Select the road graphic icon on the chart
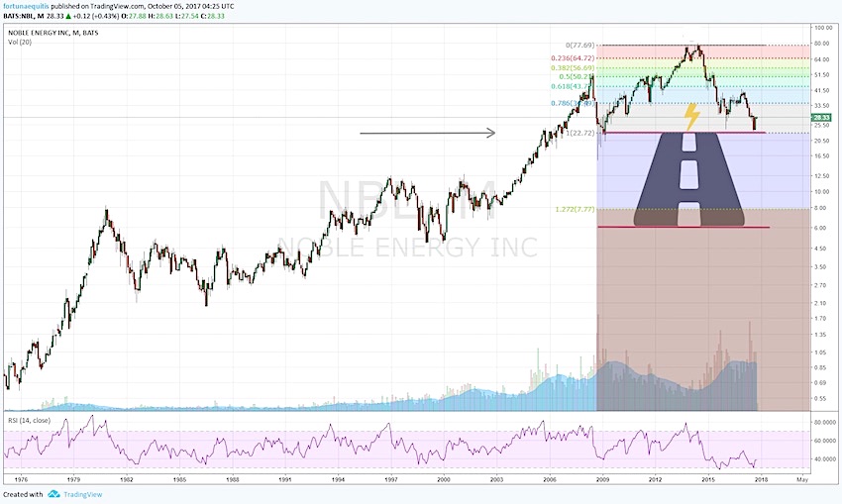The width and height of the screenshot is (842, 504). tap(689, 179)
